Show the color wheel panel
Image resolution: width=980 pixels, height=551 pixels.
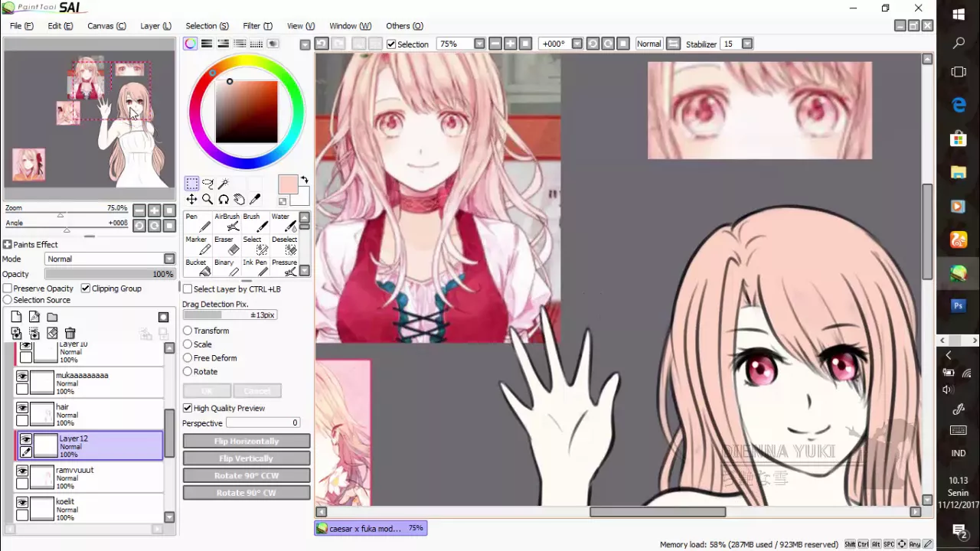click(x=190, y=44)
